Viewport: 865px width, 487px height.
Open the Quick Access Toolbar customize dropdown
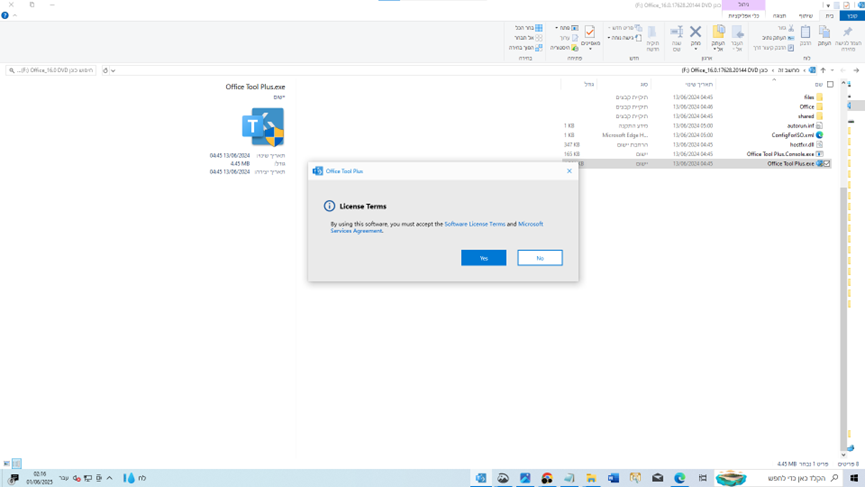828,6
